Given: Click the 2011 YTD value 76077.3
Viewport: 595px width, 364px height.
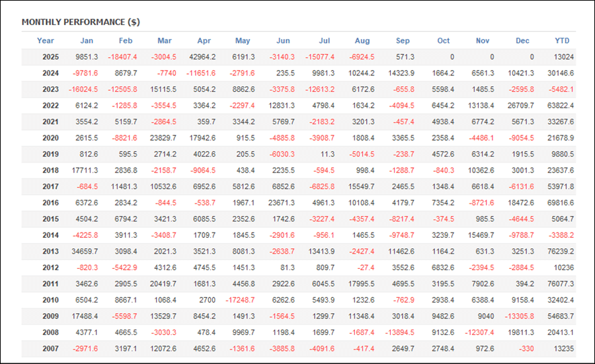Looking at the screenshot, I should 559,284.
